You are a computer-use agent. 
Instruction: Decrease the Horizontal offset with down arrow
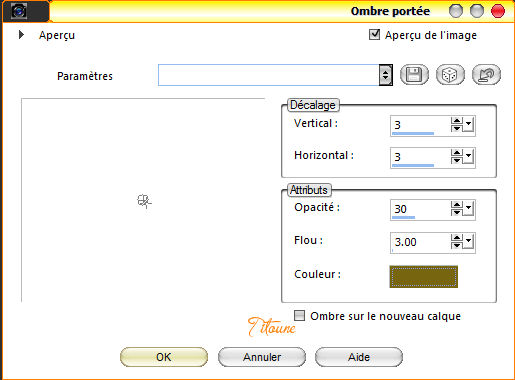tap(457, 160)
